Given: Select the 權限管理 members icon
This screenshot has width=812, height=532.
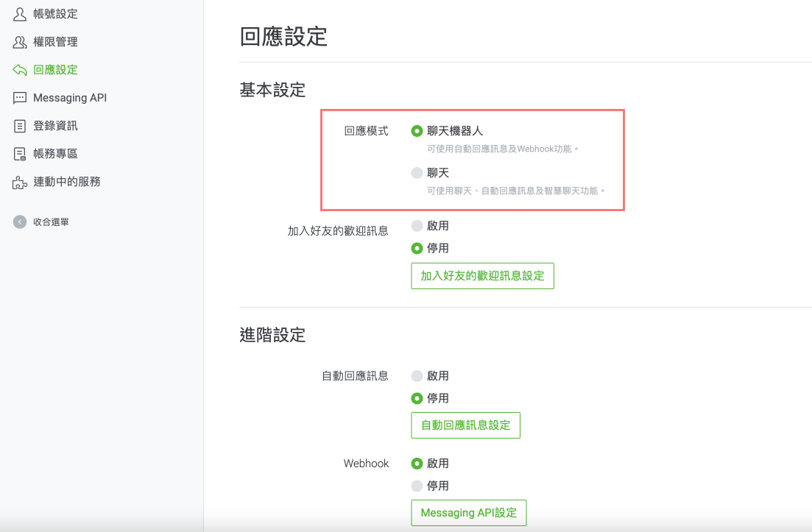Looking at the screenshot, I should 21,42.
